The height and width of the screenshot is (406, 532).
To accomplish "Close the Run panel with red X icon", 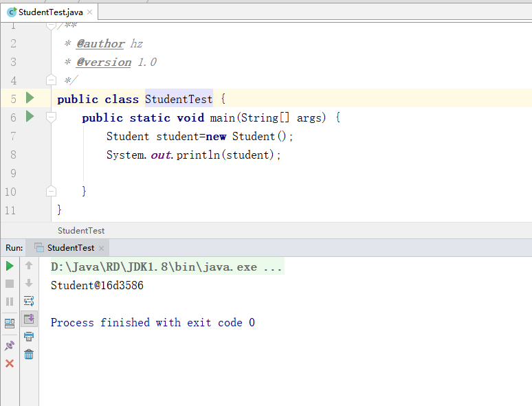I will pyautogui.click(x=10, y=363).
